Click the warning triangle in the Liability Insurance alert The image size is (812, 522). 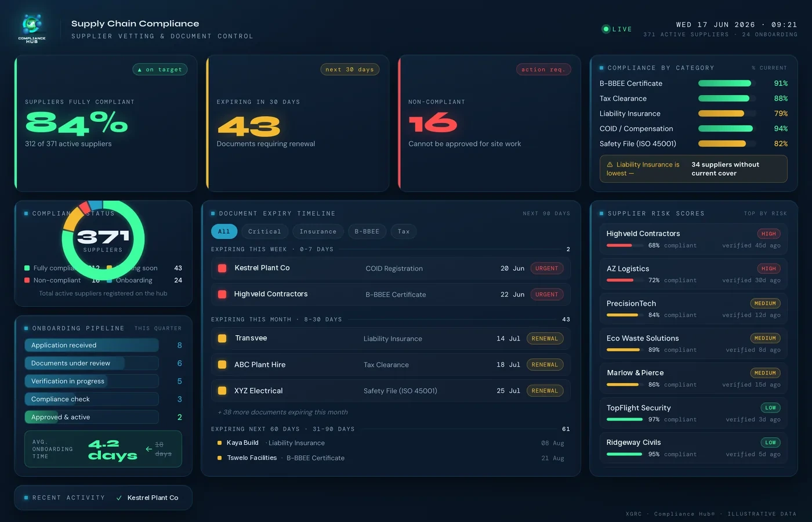click(x=610, y=165)
